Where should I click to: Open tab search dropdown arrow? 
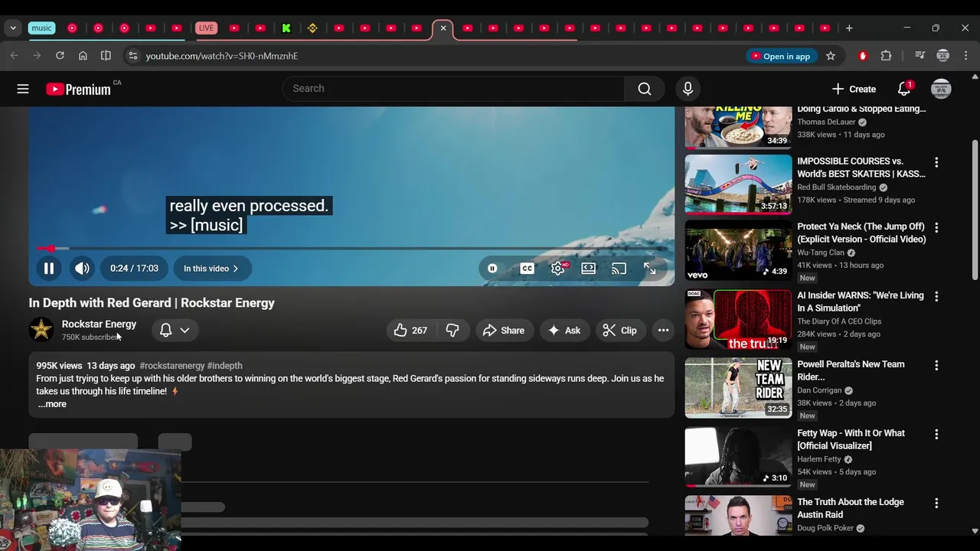(13, 28)
